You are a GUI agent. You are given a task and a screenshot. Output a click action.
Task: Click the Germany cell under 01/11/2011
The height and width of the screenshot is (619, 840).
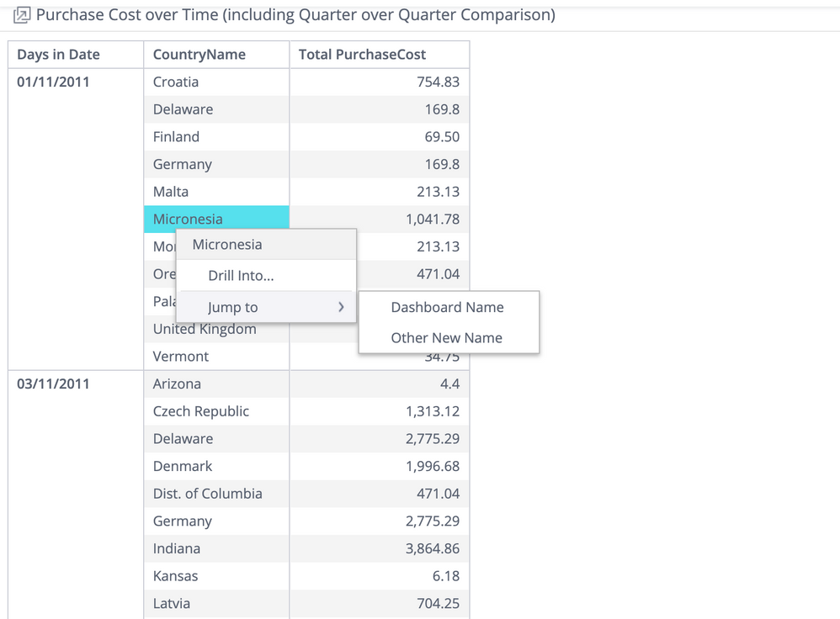coord(183,164)
